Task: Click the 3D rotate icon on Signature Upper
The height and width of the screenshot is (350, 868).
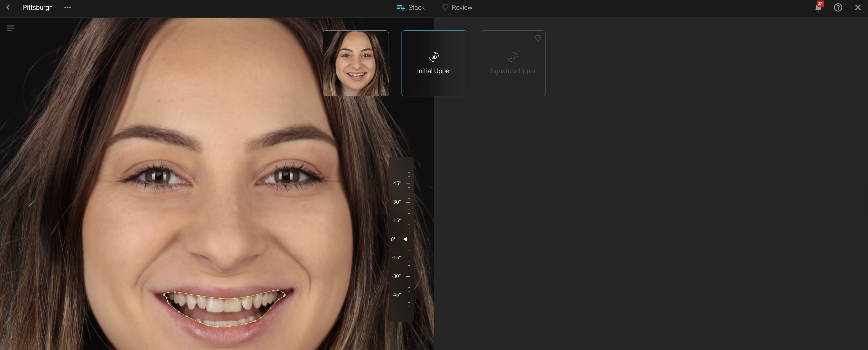Action: [512, 57]
